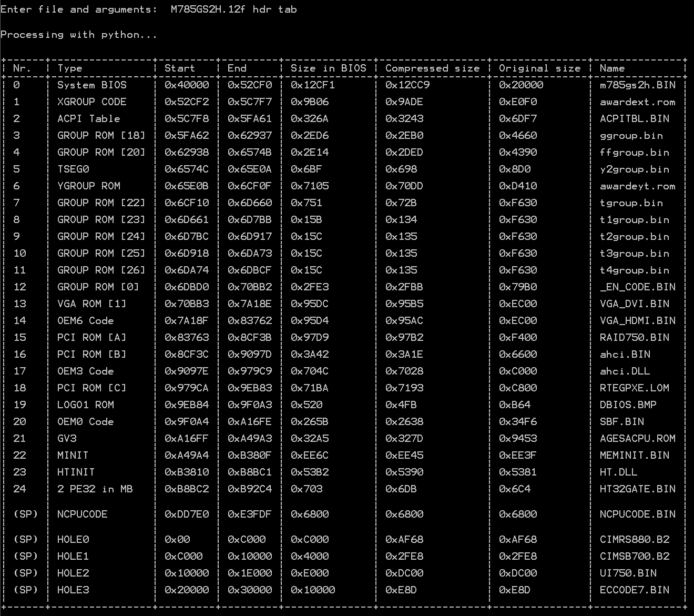This screenshot has width=694, height=616.
Task: Select the name ahci.DLL
Action: pyautogui.click(x=625, y=371)
